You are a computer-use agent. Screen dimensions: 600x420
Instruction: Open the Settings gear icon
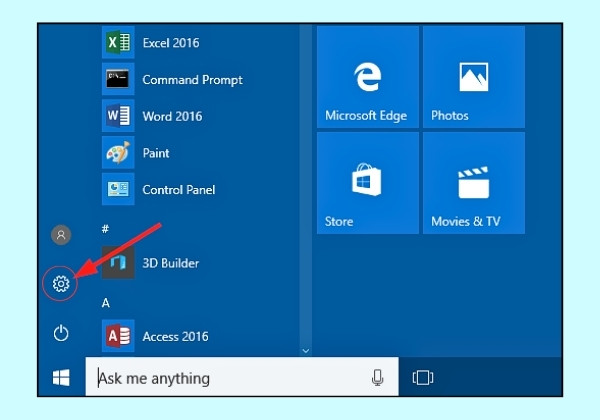pos(61,284)
